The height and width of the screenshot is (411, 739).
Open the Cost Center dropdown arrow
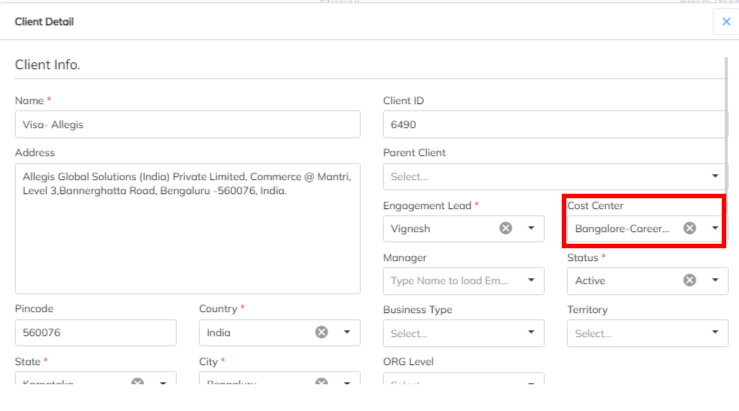pyautogui.click(x=715, y=228)
